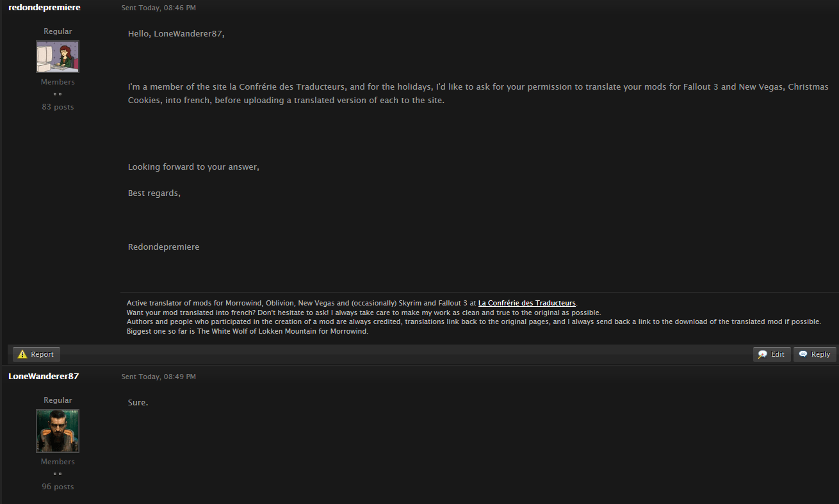839x504 pixels.
Task: Click the Redondepremiere sign-off name in the message
Action: (x=163, y=247)
